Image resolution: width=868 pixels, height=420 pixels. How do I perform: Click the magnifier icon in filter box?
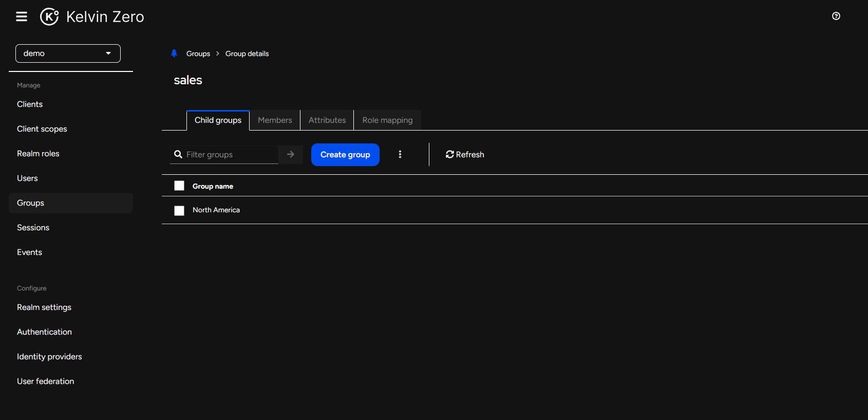click(178, 155)
